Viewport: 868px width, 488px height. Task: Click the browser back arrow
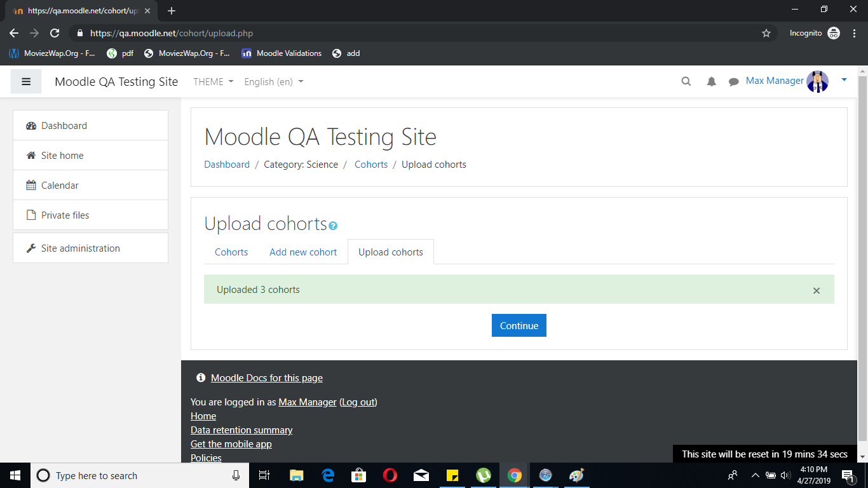pos(14,33)
